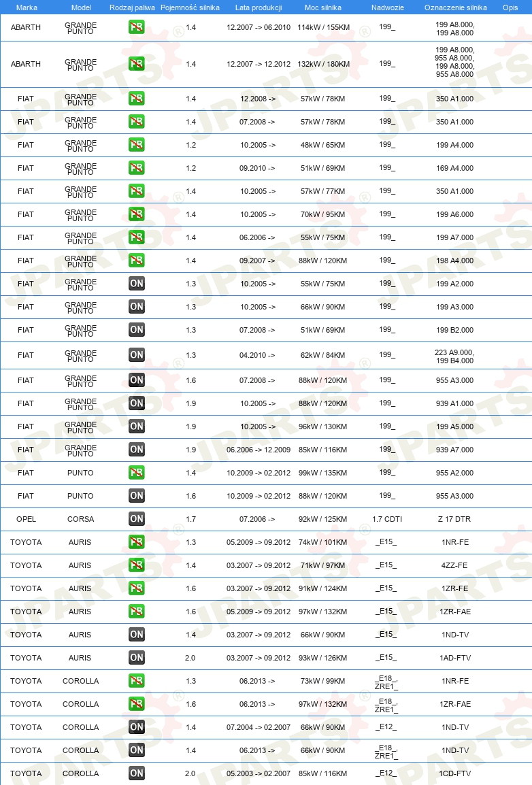Select the petrol icon in the Corolla 1ZR-FAE row
Viewport: 532px width, 785px height.
(137, 703)
